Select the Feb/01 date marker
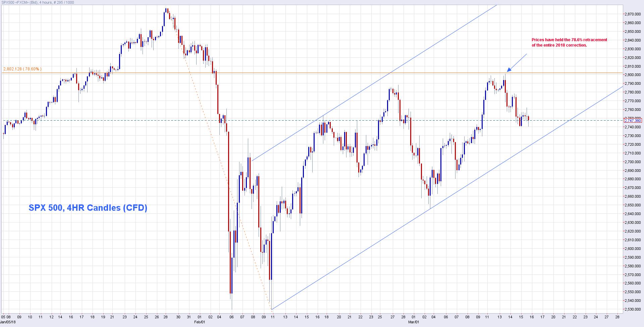This screenshot has height=327, width=644. [200, 322]
